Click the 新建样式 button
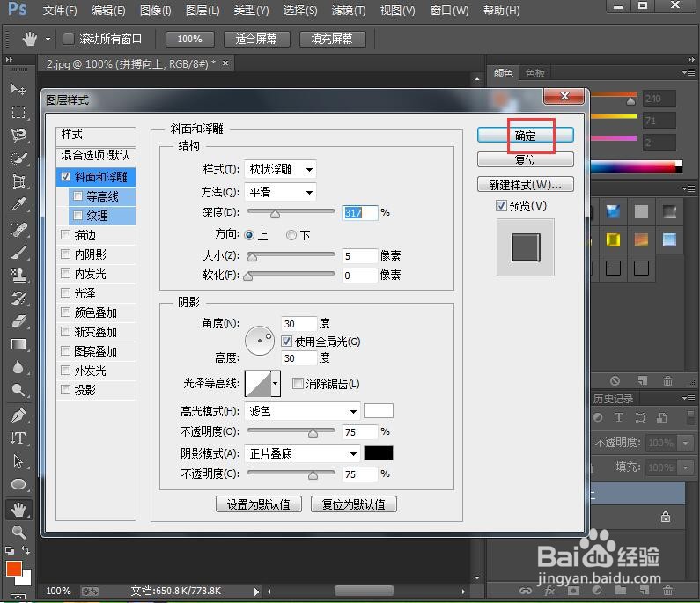 526,184
